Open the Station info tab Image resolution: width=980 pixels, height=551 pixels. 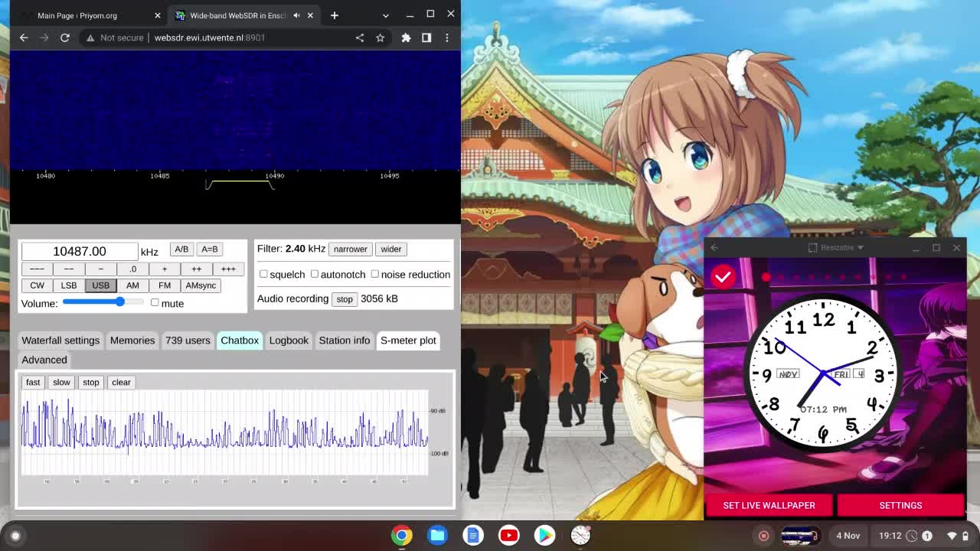[x=345, y=341]
